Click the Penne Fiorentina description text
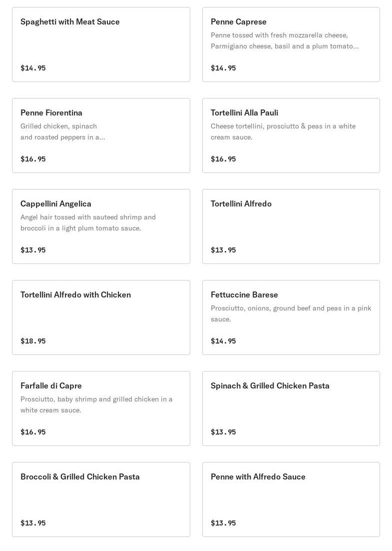This screenshot has width=392, height=551. tap(62, 131)
